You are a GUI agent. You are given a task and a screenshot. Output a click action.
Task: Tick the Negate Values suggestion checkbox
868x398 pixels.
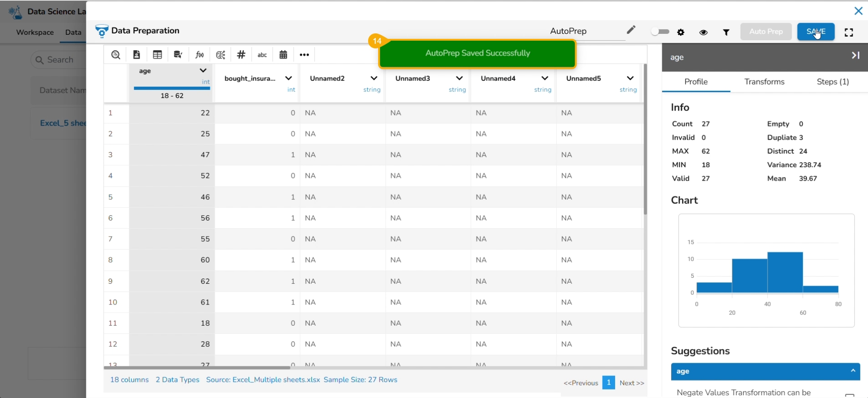849,395
